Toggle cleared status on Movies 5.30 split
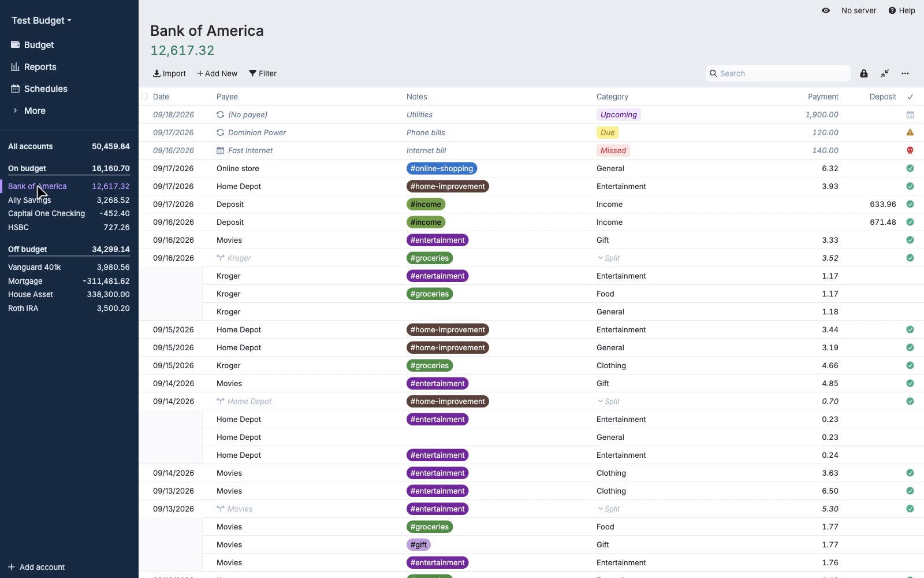Image resolution: width=924 pixels, height=578 pixels. [x=910, y=509]
